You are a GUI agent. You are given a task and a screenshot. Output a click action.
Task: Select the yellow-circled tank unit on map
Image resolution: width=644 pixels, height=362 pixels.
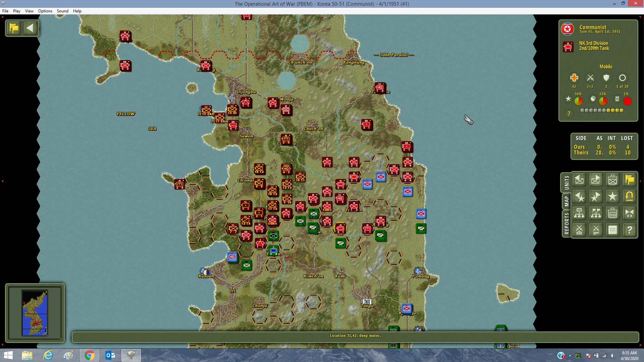(x=340, y=228)
